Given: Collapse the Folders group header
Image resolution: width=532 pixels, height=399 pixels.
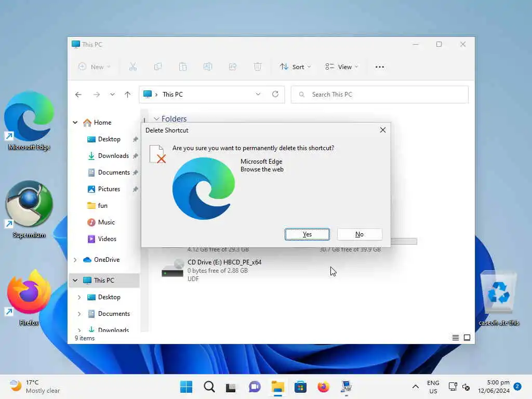Looking at the screenshot, I should tap(156, 119).
